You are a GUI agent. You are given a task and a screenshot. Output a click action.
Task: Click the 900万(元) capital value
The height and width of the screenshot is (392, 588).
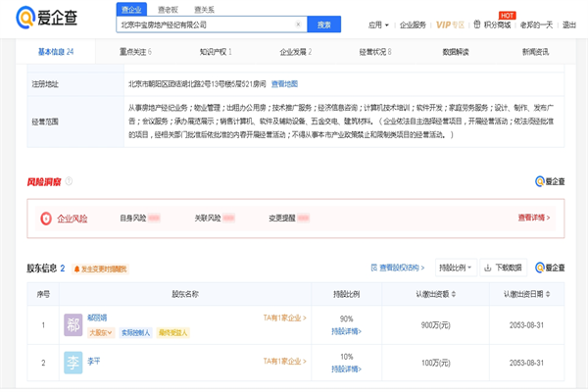[x=435, y=325]
